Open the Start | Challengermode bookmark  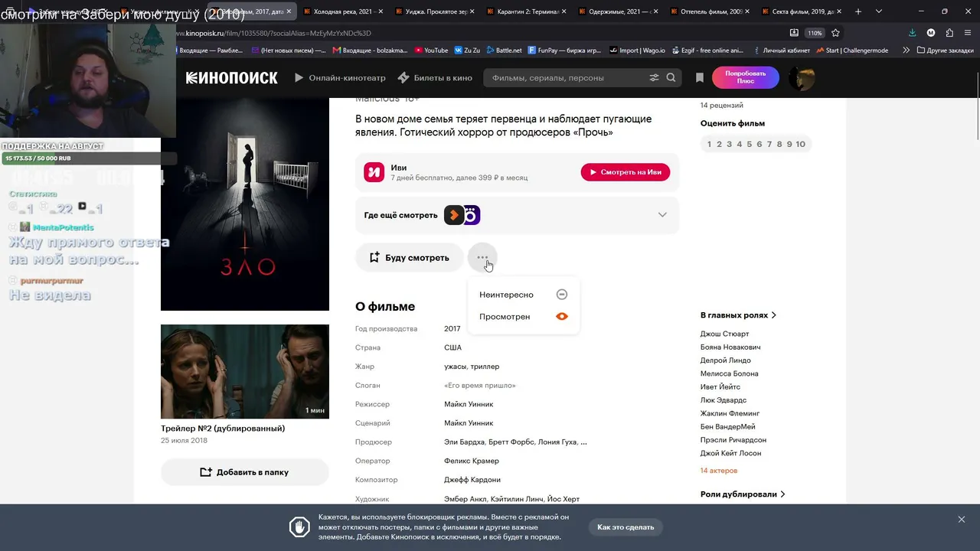click(851, 51)
